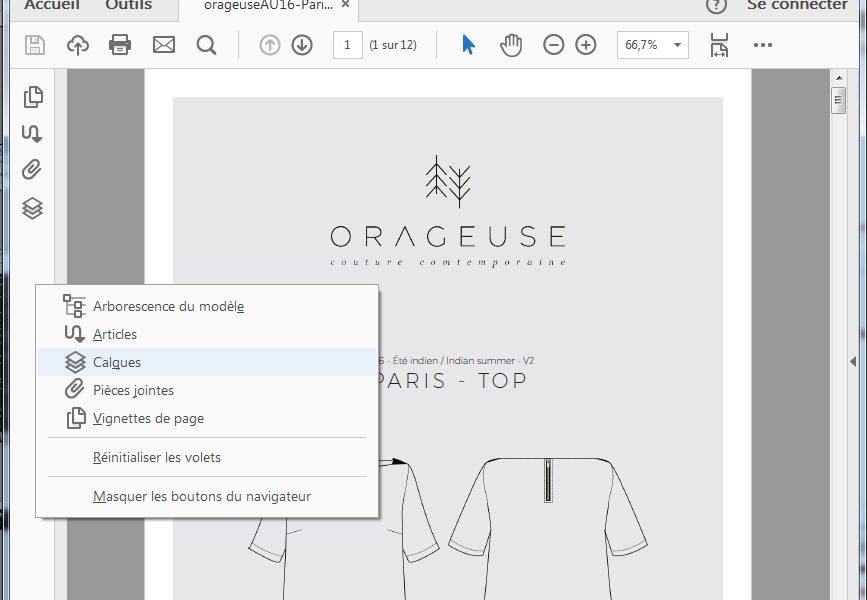Click Se connecter to sign in
867x600 pixels.
pyautogui.click(x=797, y=6)
